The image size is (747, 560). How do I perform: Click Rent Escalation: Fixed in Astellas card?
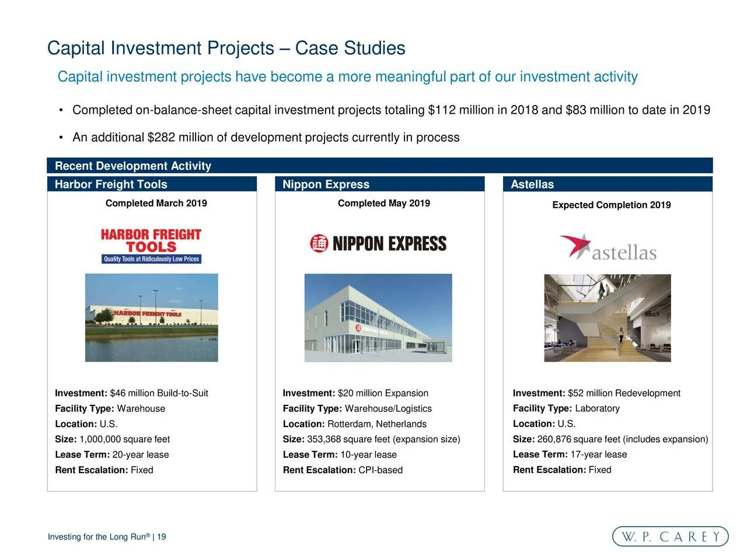click(562, 470)
